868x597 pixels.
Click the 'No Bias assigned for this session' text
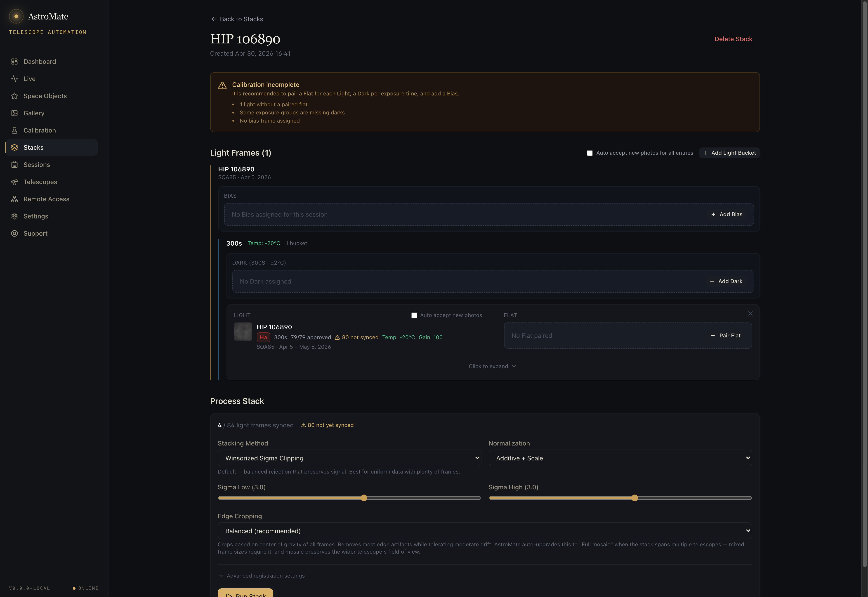(x=279, y=214)
